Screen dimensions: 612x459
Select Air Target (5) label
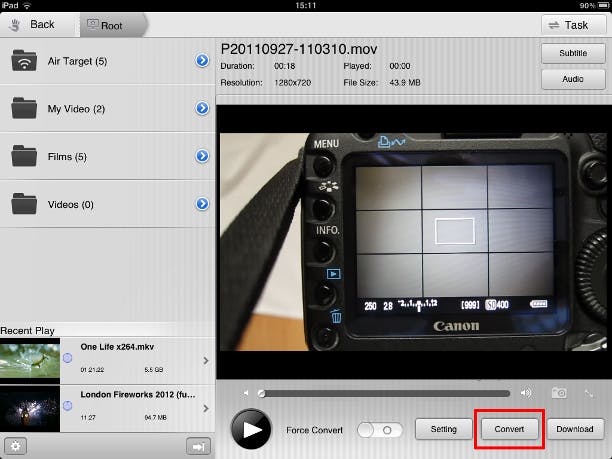tap(77, 61)
